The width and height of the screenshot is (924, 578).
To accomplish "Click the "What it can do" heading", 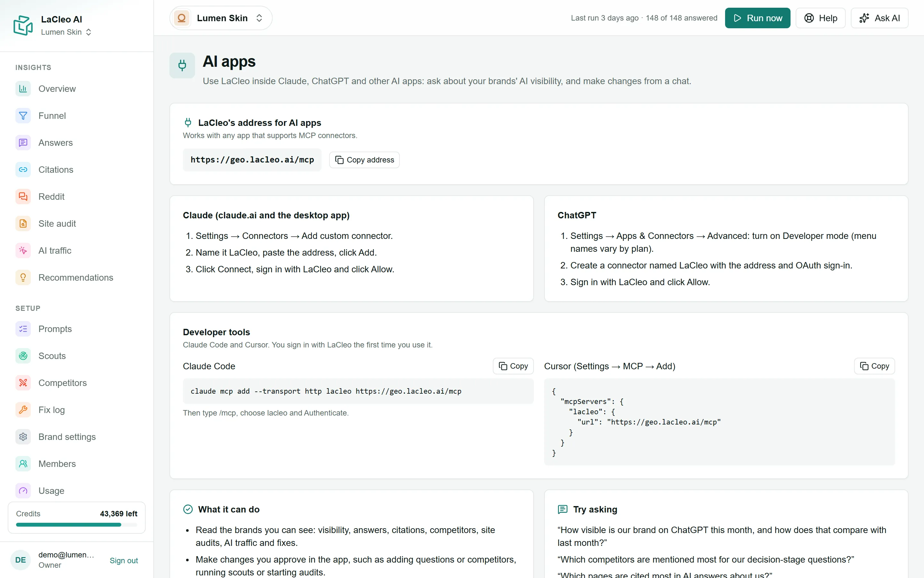I will [229, 509].
